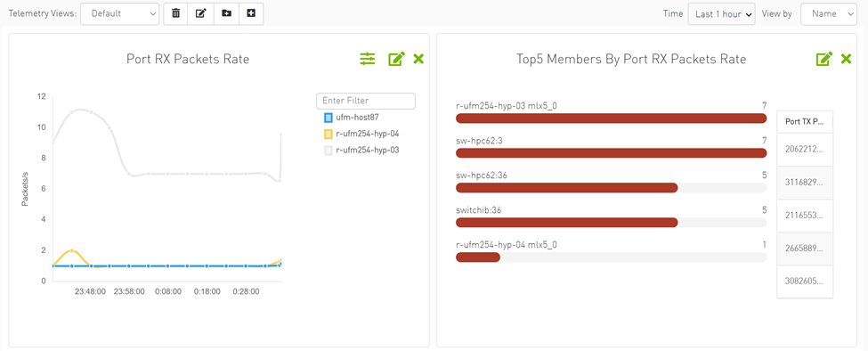Image resolution: width=868 pixels, height=351 pixels.
Task: Edit the Port RX Packets Rate panel
Action: tap(396, 59)
